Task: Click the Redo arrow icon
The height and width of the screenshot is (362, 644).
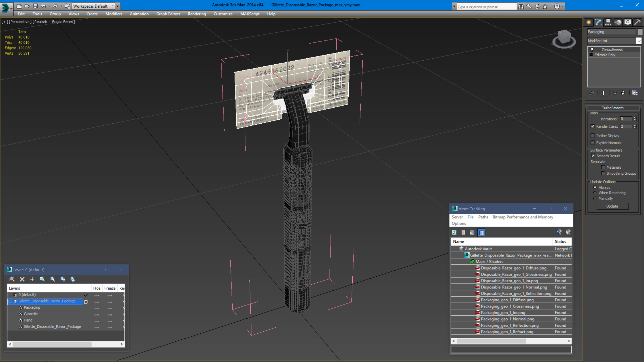Action: click(x=55, y=6)
